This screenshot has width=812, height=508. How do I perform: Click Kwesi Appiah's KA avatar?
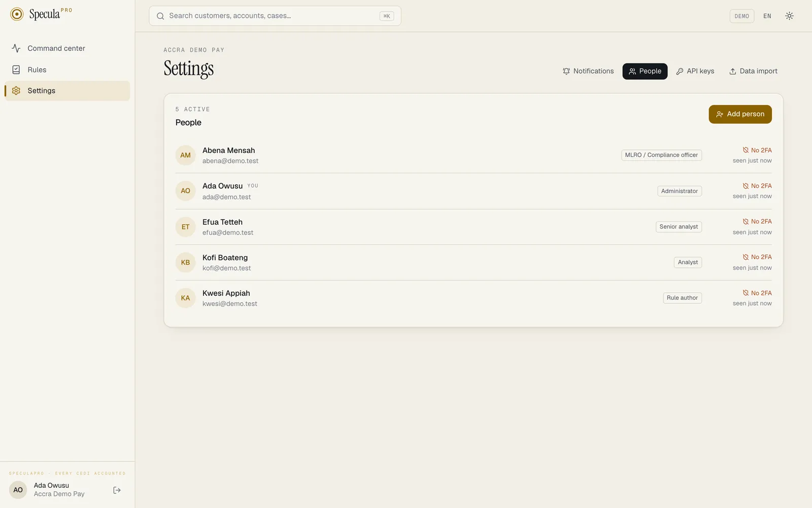185,298
